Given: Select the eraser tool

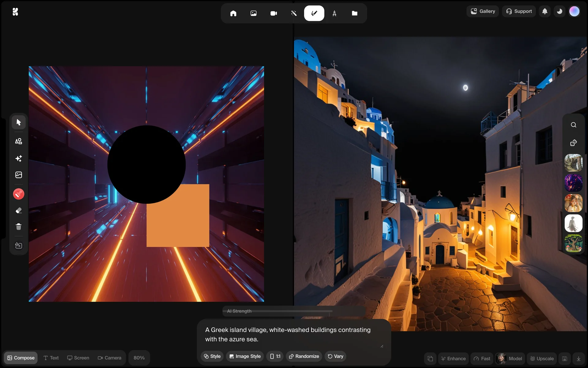Looking at the screenshot, I should (19, 211).
